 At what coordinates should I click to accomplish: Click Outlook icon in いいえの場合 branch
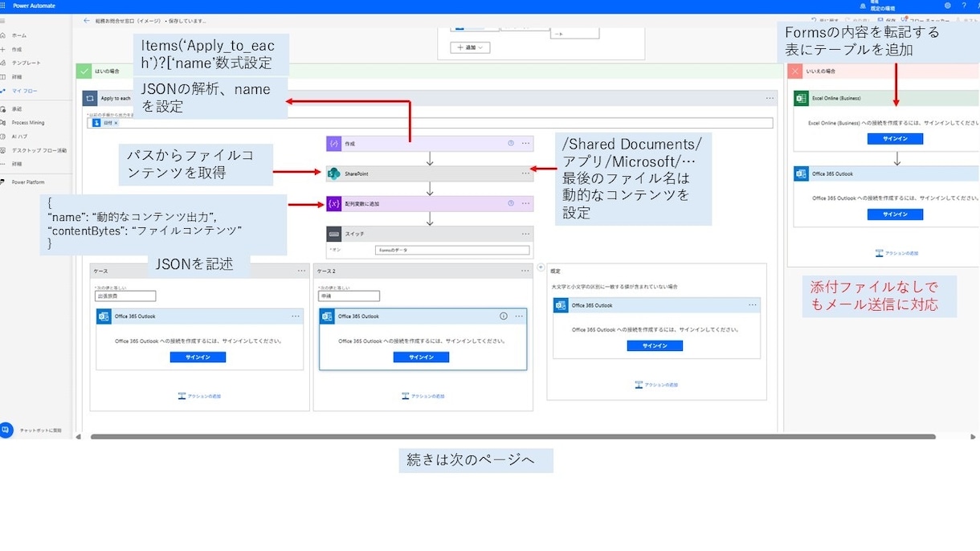pyautogui.click(x=801, y=173)
